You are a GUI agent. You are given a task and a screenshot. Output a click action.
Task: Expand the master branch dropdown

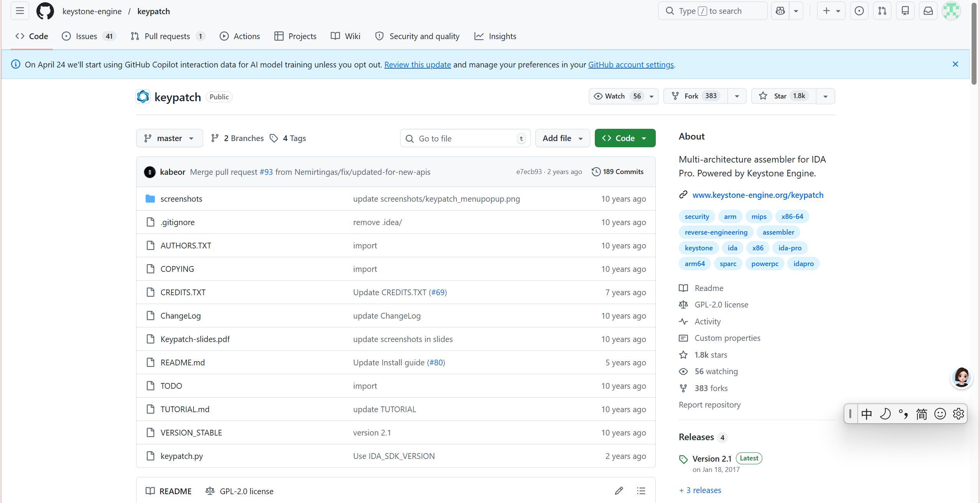(x=169, y=138)
